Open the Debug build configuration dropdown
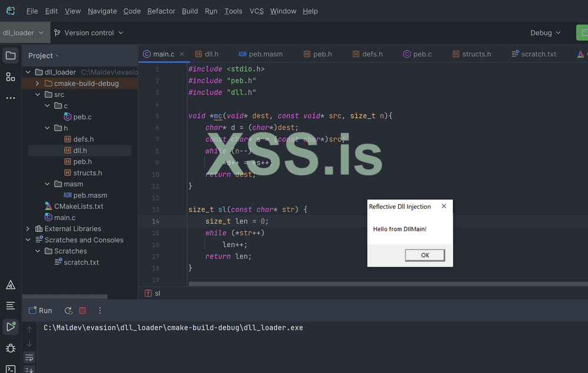This screenshot has width=588, height=373. (x=545, y=33)
